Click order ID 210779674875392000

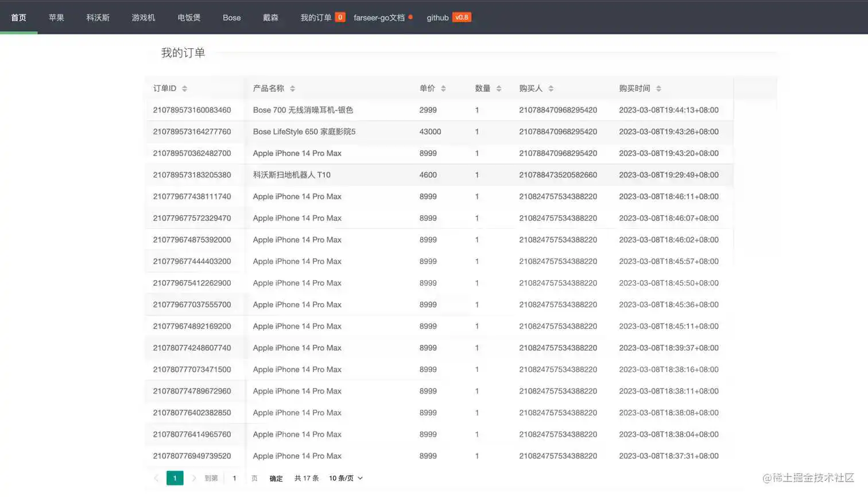pyautogui.click(x=192, y=240)
